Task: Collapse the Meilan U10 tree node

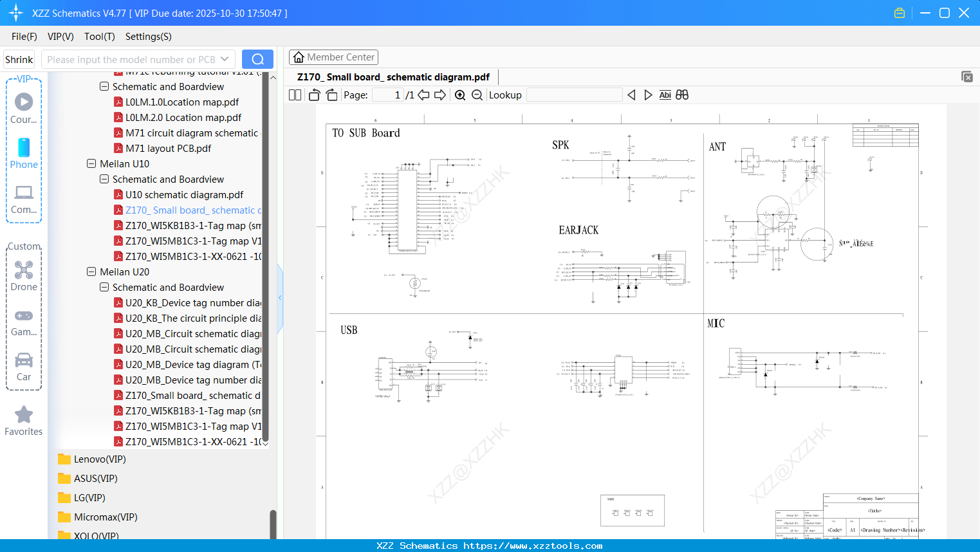Action: tap(91, 163)
